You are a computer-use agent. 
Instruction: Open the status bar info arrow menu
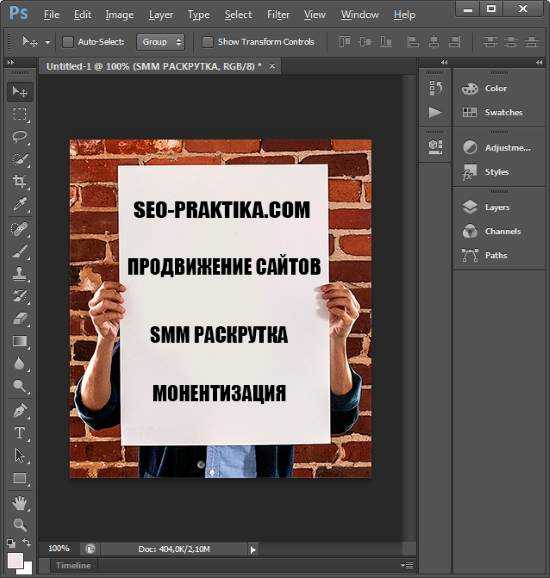pos(253,550)
